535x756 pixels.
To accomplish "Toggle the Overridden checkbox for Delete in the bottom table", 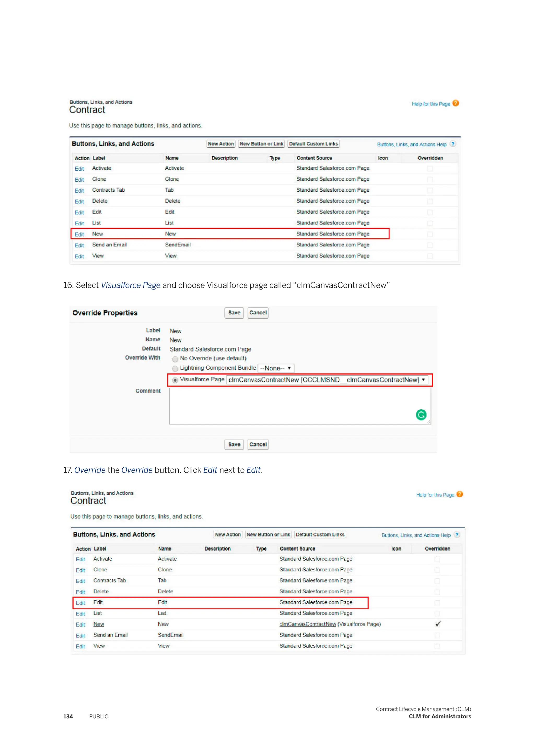I will tap(437, 592).
